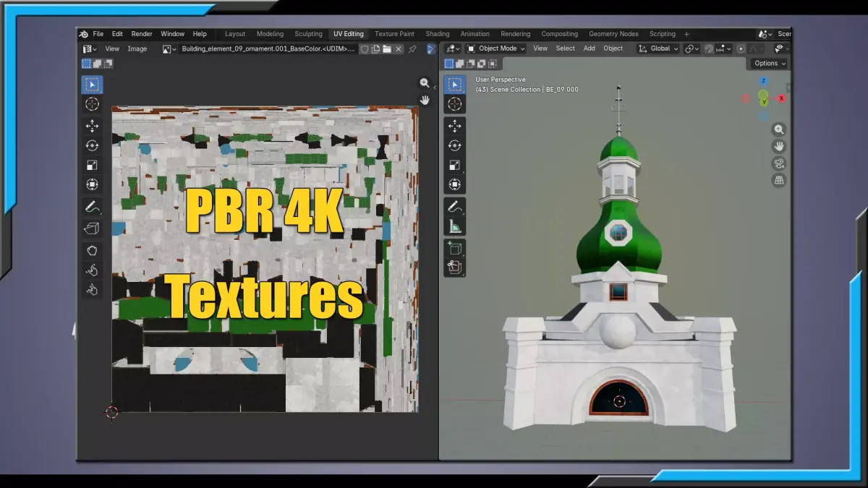The height and width of the screenshot is (488, 868).
Task: Select the UV editor Move tool
Action: (x=92, y=127)
